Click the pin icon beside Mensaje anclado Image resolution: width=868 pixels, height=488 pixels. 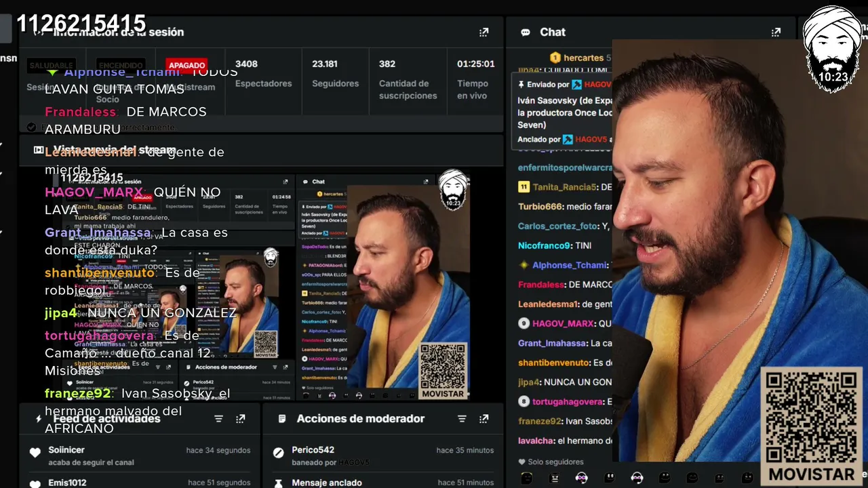coord(278,483)
